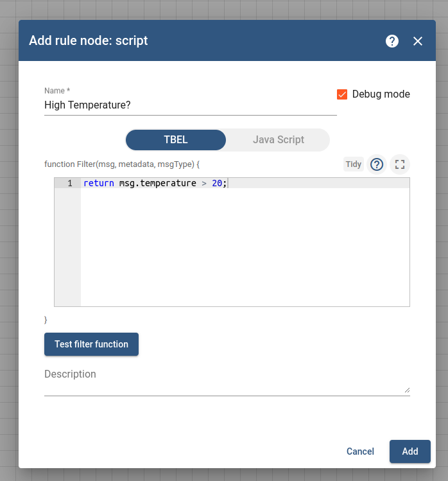Screen dimensions: 448x481
Task: Place cursor on the return keyword
Action: (99, 183)
